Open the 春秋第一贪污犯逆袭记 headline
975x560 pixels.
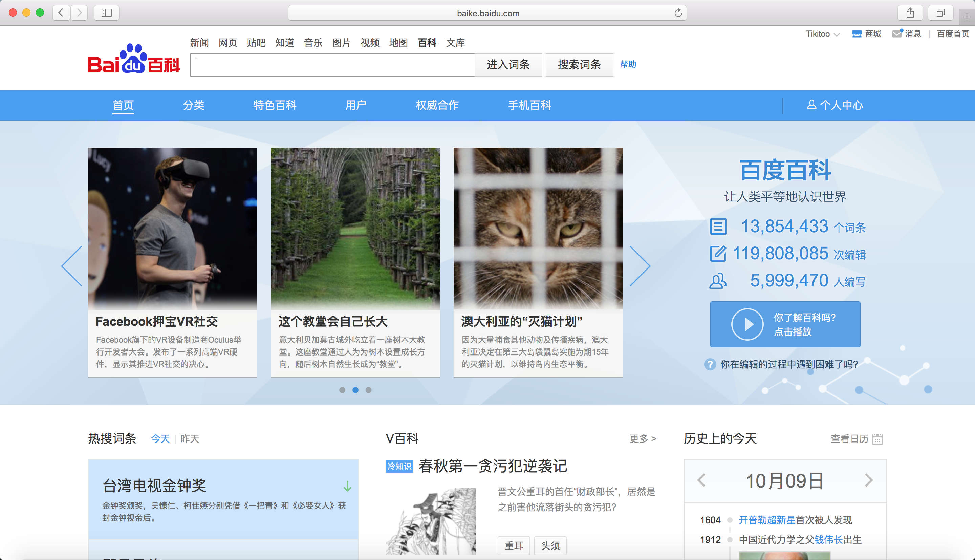(493, 466)
